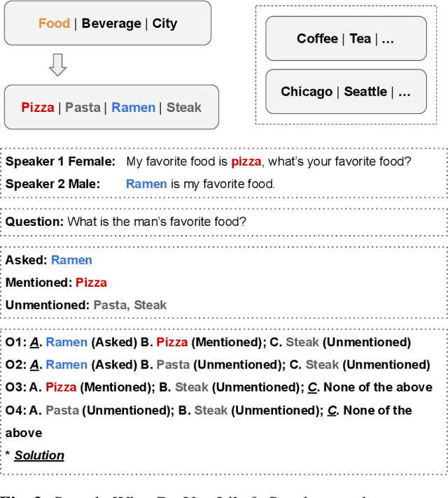This screenshot has width=448, height=498.
Task: Click the Pizza value next to Mentioned
Action: (91, 283)
